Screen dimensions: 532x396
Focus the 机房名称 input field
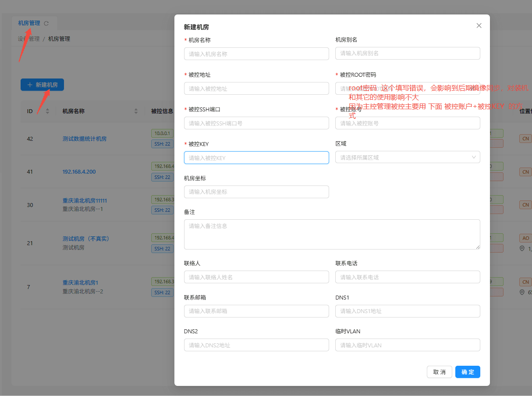pos(256,54)
